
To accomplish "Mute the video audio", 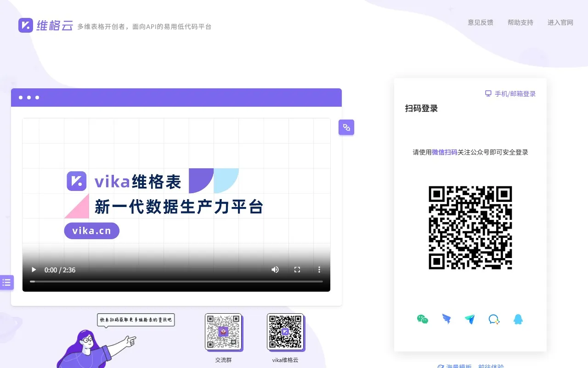I will (x=275, y=270).
